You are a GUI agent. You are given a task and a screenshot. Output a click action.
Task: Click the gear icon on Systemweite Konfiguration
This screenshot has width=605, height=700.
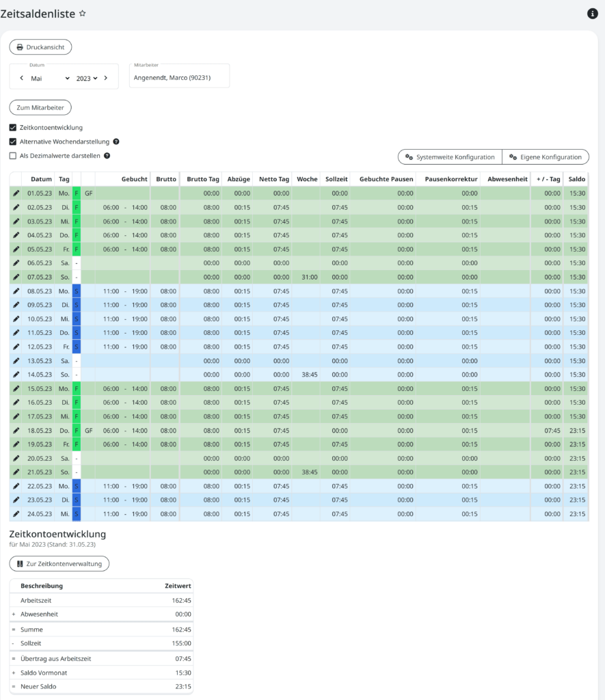(x=409, y=157)
